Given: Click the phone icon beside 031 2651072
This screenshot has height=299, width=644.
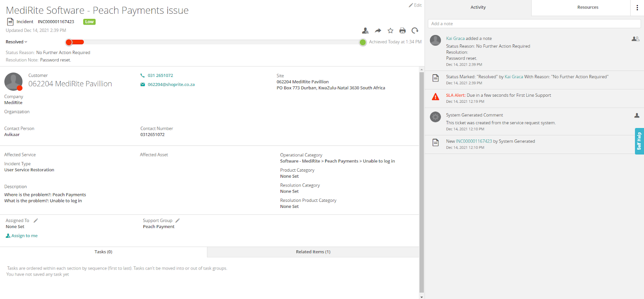Looking at the screenshot, I should 142,75.
